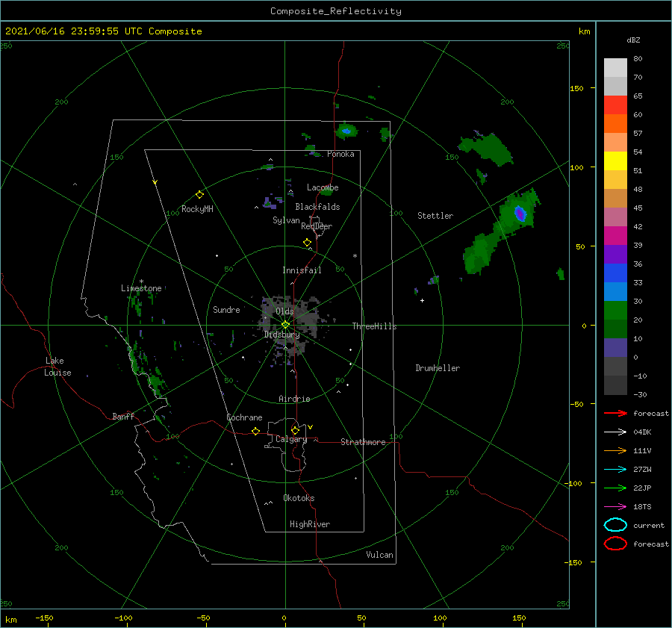Click the ThreeHills city label

point(375,326)
